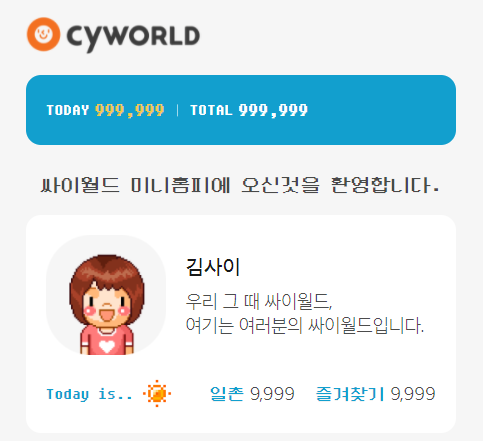Viewport: 483px width, 441px height.
Task: Click the sun weather icon after Today is..
Action: tap(157, 393)
